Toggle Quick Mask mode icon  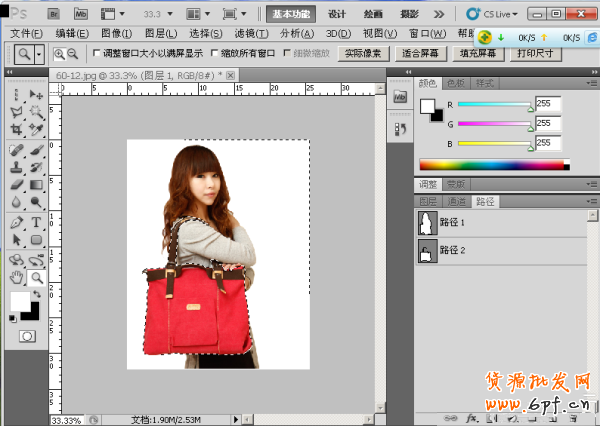coord(27,336)
